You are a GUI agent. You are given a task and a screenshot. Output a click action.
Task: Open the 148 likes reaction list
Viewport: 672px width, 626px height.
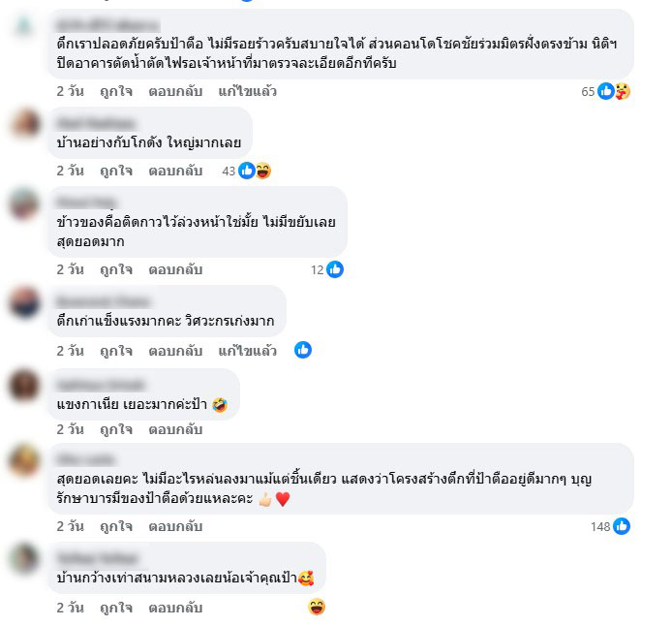pyautogui.click(x=610, y=526)
